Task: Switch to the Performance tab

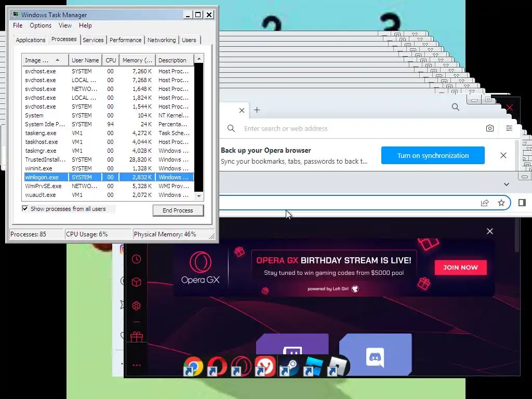Action: coord(125,40)
